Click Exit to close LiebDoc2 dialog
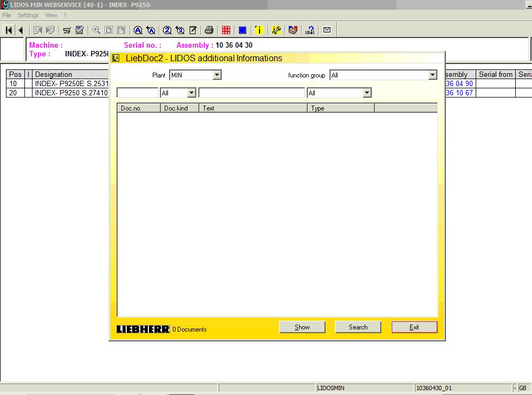Viewport: 532px width, 395px height. [414, 327]
